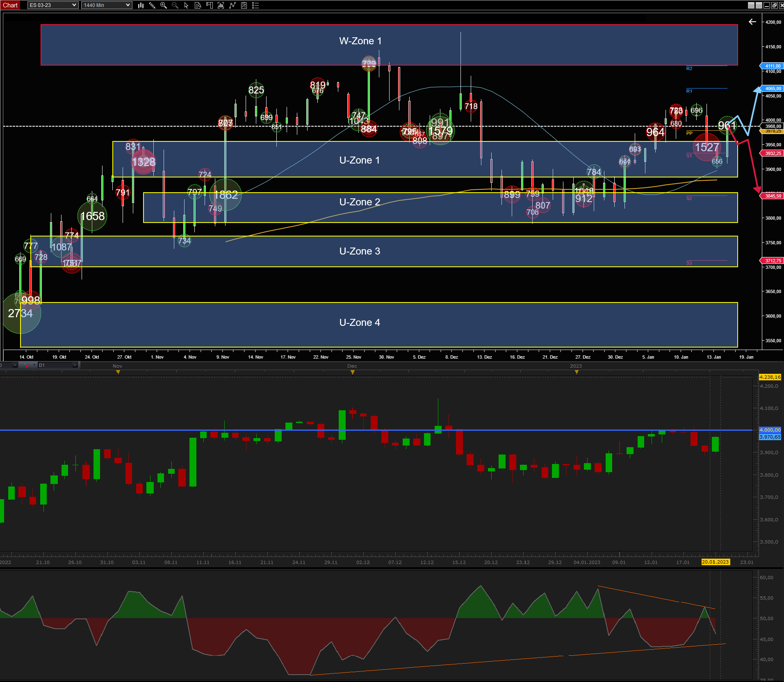Select the U-Zone 1 rectangle label

click(x=360, y=160)
